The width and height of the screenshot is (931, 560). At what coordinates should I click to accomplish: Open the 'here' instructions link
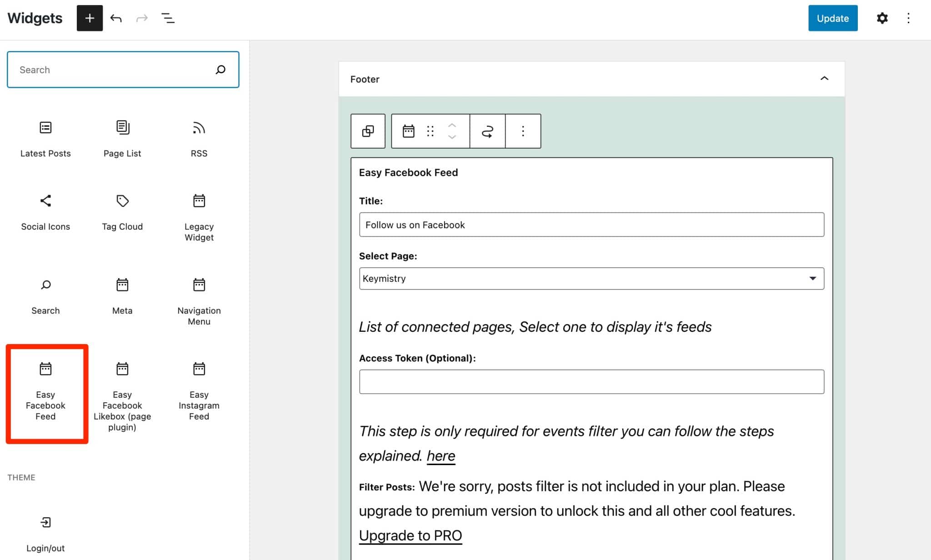pyautogui.click(x=440, y=455)
